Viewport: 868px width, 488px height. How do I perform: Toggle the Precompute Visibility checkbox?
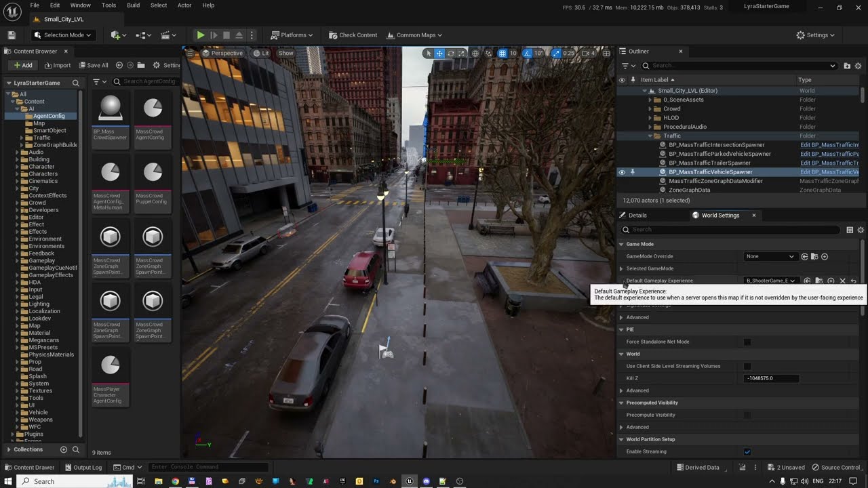point(747,415)
